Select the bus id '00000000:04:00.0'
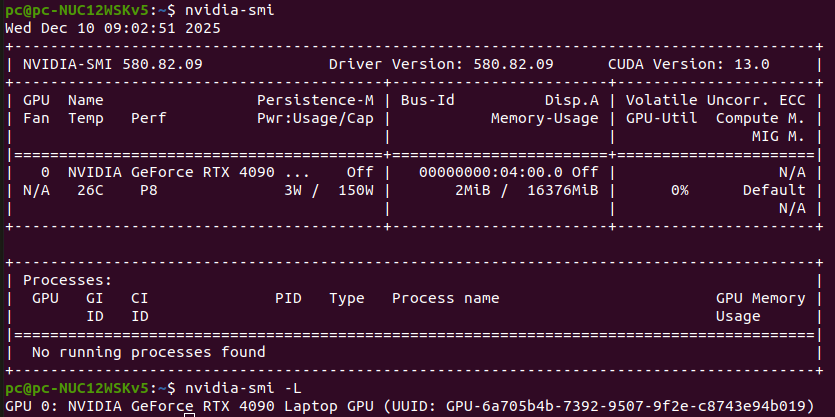835x417 pixels. 490,172
